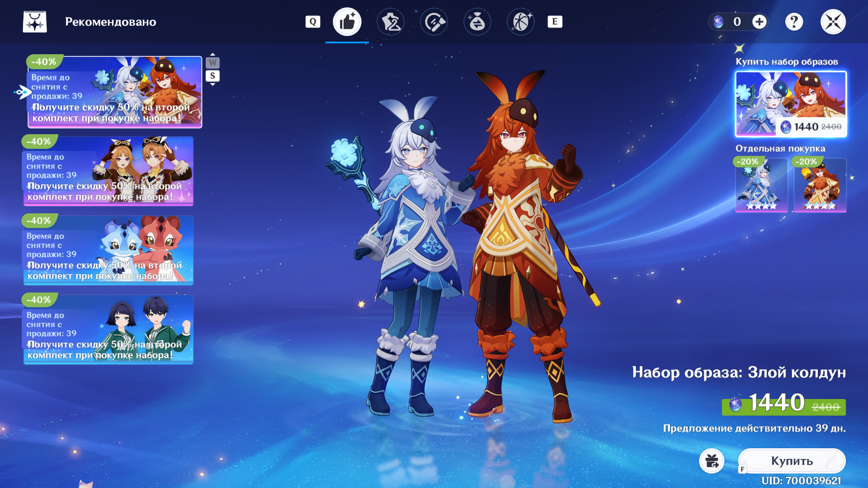Open the help question mark
This screenshot has height=488, width=868.
coord(794,22)
